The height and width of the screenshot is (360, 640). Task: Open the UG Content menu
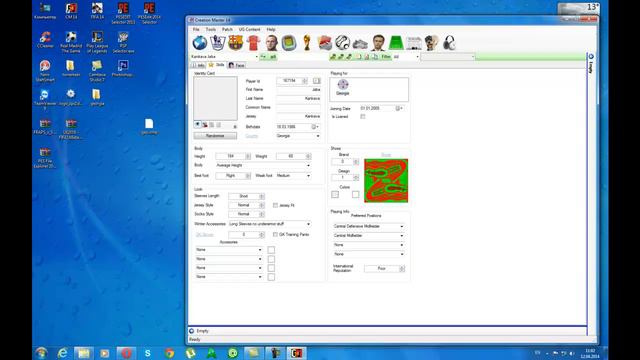[249, 29]
